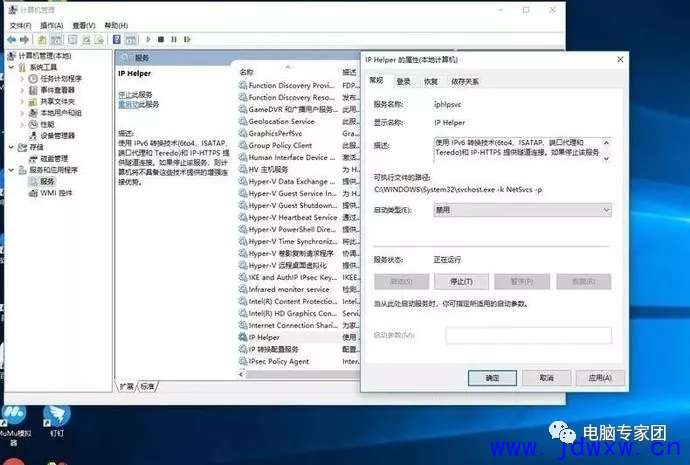Open the 帮助(H) menu

tap(116, 26)
